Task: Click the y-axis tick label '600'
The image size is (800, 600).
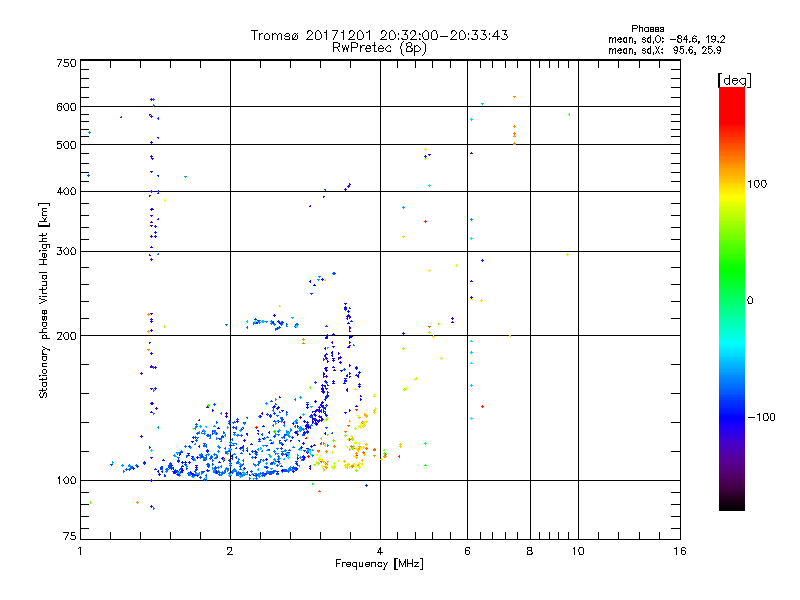Action: [x=66, y=107]
